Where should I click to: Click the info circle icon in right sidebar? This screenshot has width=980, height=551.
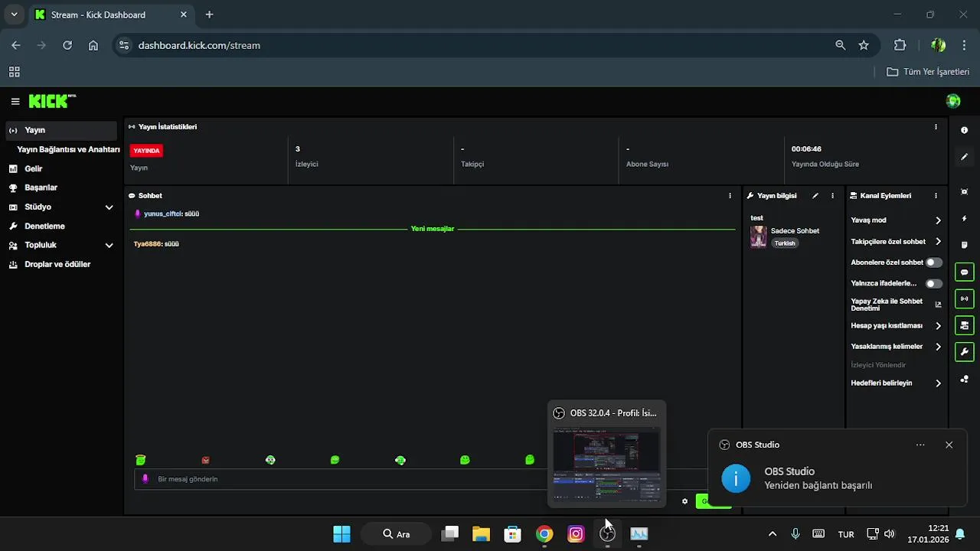[965, 130]
